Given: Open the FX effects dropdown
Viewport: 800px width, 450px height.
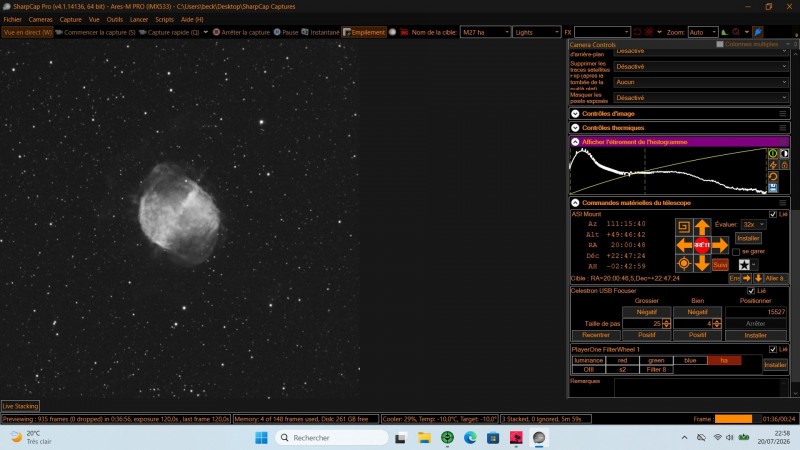Looking at the screenshot, I should click(x=603, y=32).
